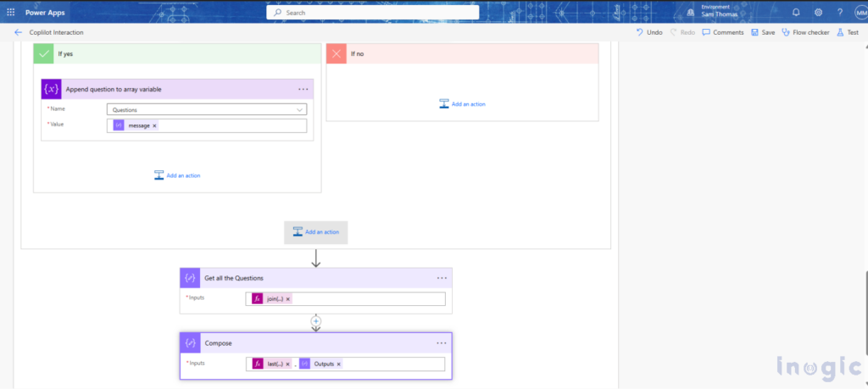The image size is (868, 389).
Task: Click the Redo toolbar button
Action: point(682,32)
